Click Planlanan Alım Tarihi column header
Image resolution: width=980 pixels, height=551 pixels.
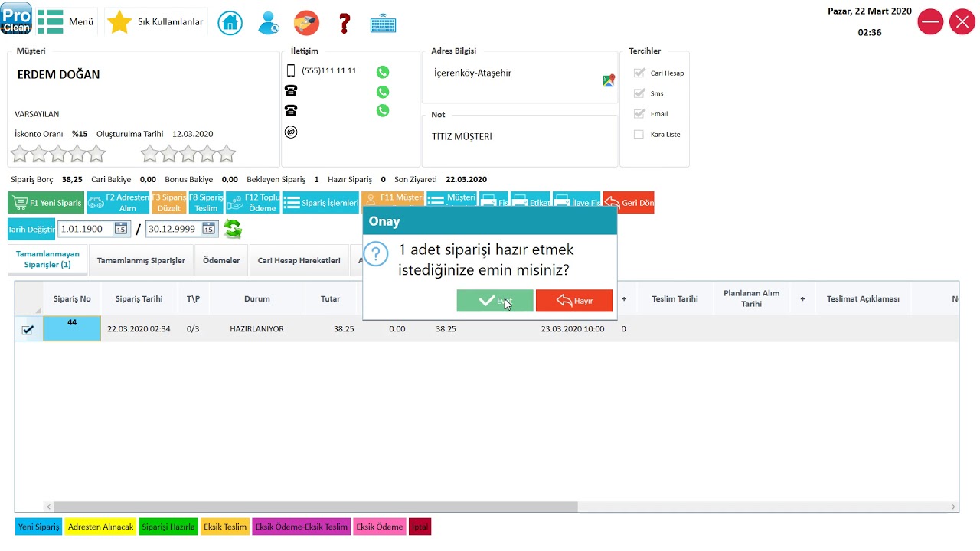(x=751, y=298)
